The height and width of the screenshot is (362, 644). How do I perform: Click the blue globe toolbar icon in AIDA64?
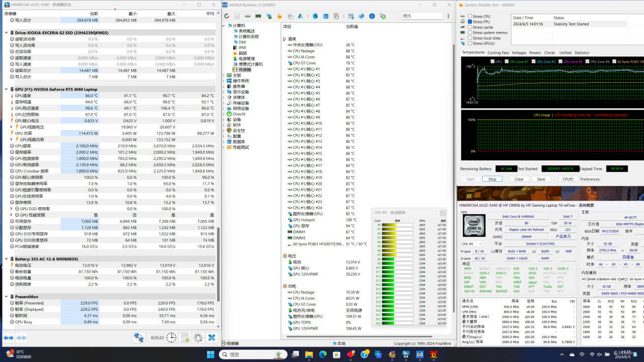pos(315,16)
